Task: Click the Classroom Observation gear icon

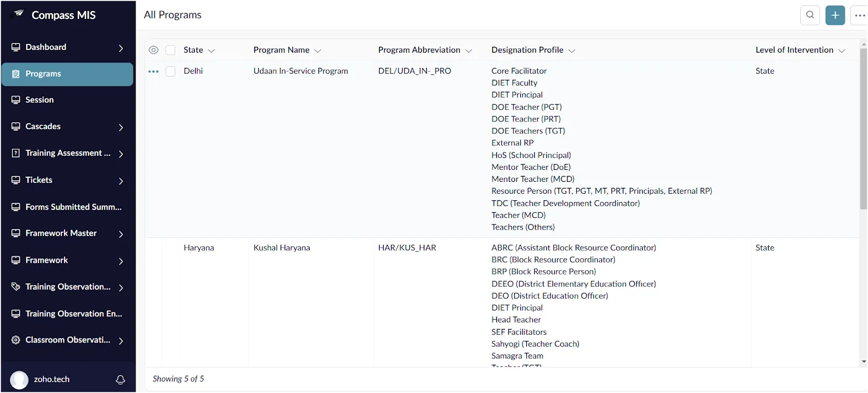Action: coord(16,340)
